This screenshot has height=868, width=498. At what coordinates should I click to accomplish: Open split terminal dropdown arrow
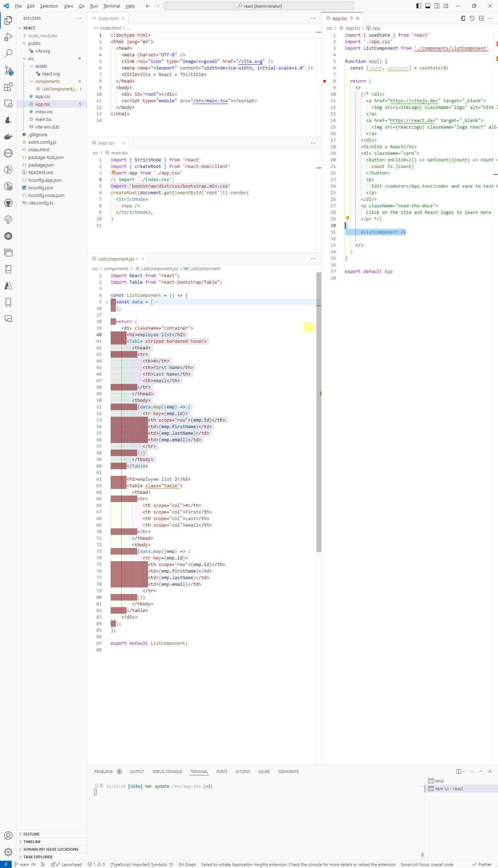click(464, 771)
